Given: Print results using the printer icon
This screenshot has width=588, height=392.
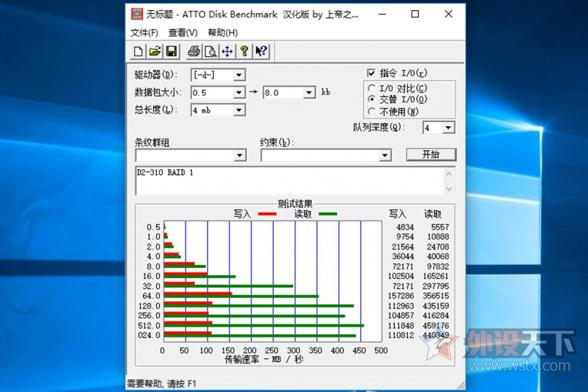Looking at the screenshot, I should (194, 51).
